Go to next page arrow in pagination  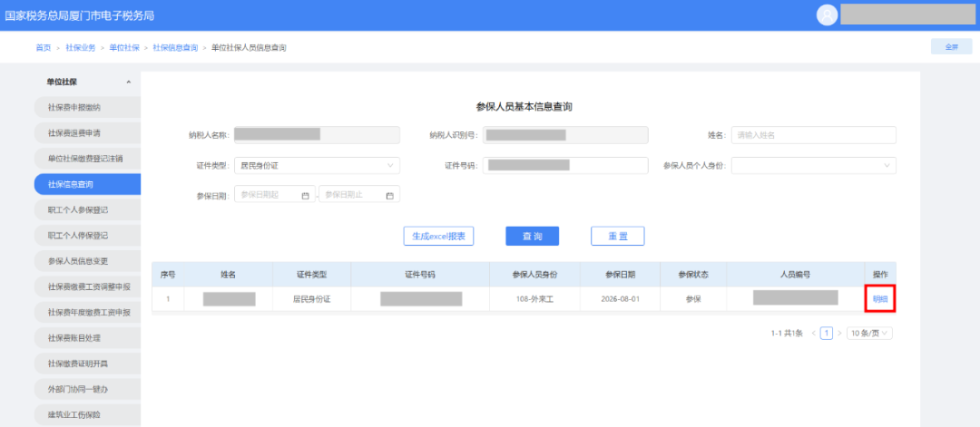click(x=839, y=334)
